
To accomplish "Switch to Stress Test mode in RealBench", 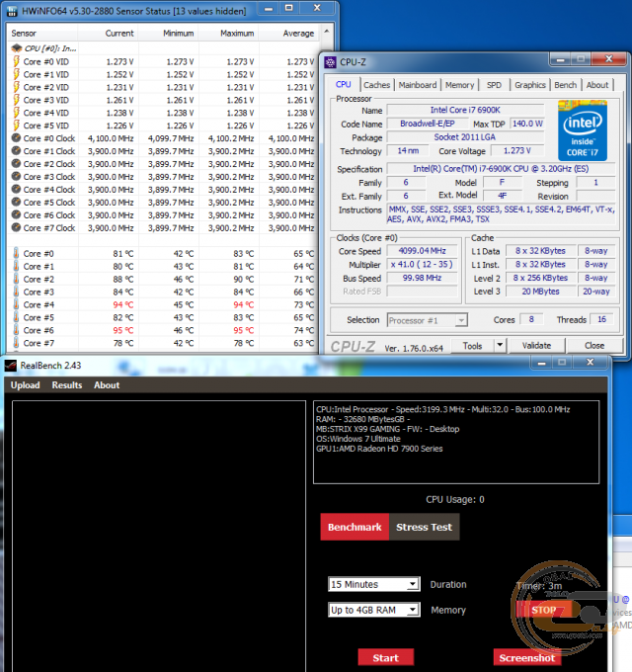I will pos(424,527).
